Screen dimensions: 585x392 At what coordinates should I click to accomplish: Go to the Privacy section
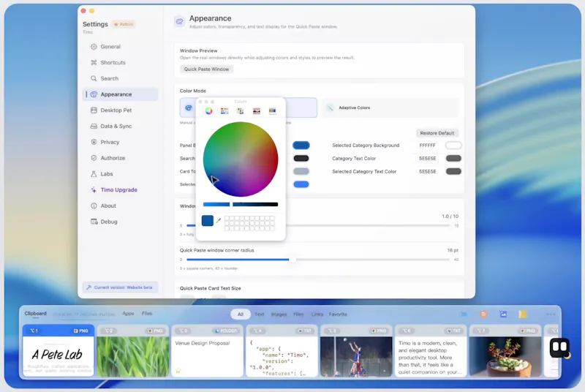[x=120, y=142]
